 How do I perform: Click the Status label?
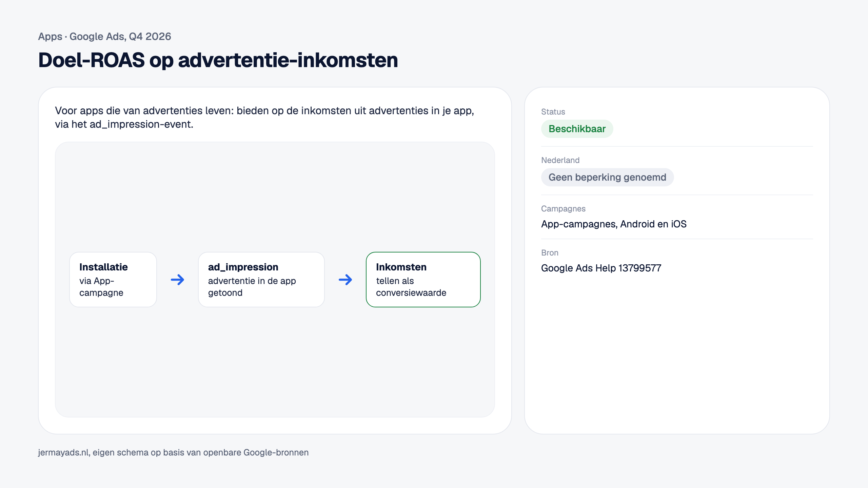tap(553, 112)
